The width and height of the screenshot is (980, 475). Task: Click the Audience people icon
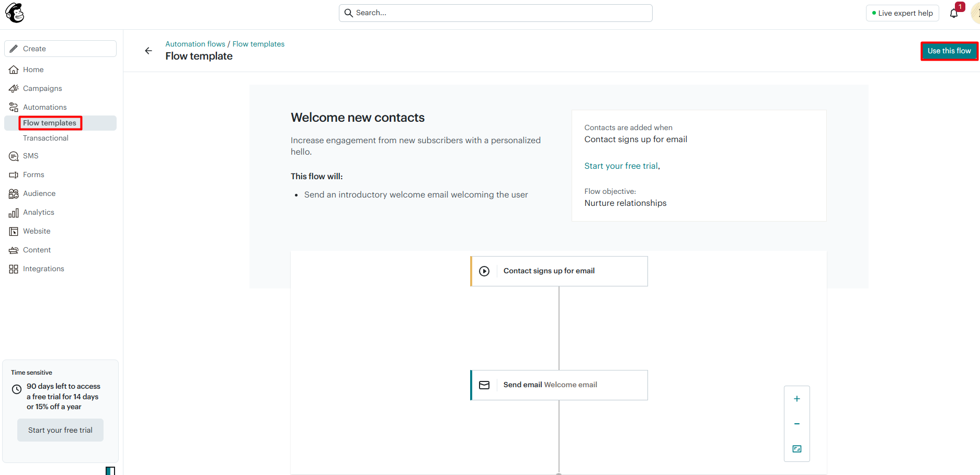14,193
